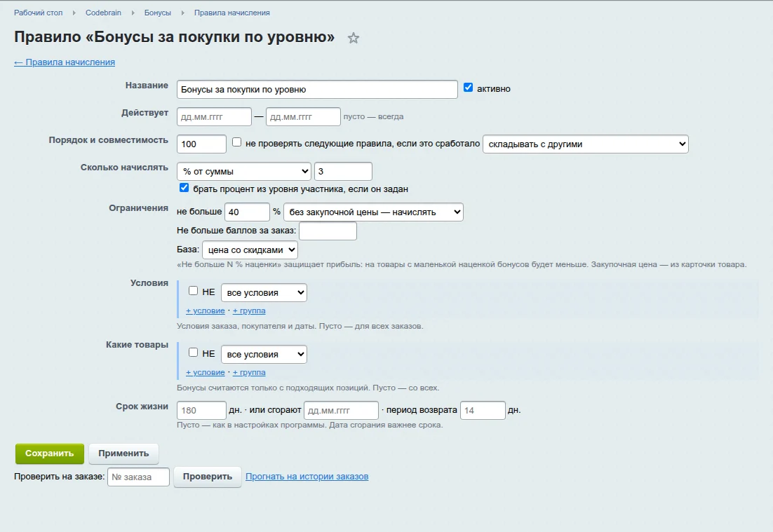Click «+ условие» link in Какие товары
The width and height of the screenshot is (773, 532).
tap(205, 372)
